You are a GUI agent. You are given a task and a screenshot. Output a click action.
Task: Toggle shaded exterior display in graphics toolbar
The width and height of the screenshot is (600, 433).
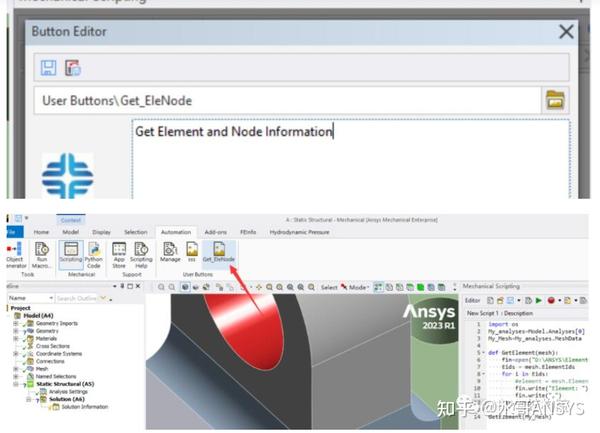185,287
